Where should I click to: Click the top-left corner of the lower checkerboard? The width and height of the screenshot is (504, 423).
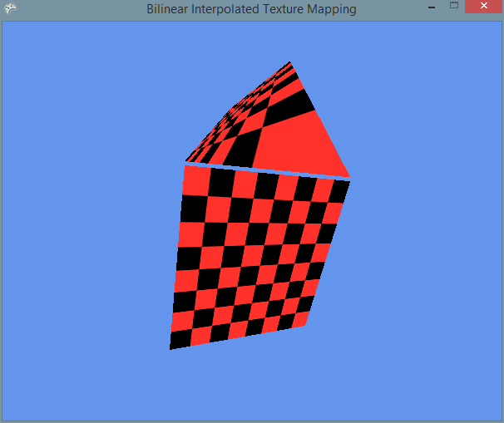coord(185,167)
